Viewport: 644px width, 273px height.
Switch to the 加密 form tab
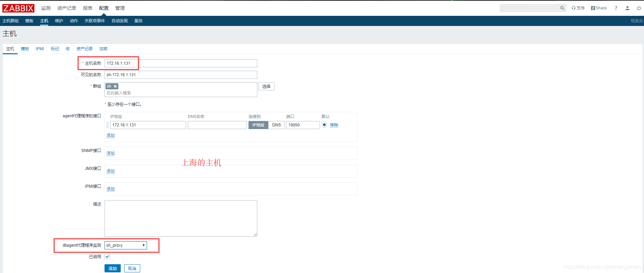pyautogui.click(x=104, y=49)
